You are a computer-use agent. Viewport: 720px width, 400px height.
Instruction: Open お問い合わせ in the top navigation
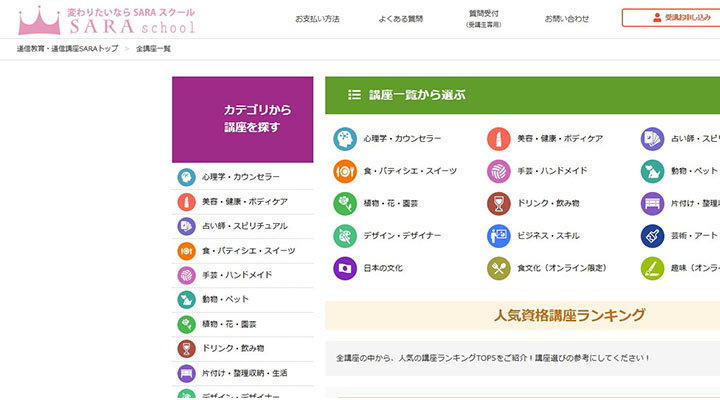pyautogui.click(x=567, y=19)
